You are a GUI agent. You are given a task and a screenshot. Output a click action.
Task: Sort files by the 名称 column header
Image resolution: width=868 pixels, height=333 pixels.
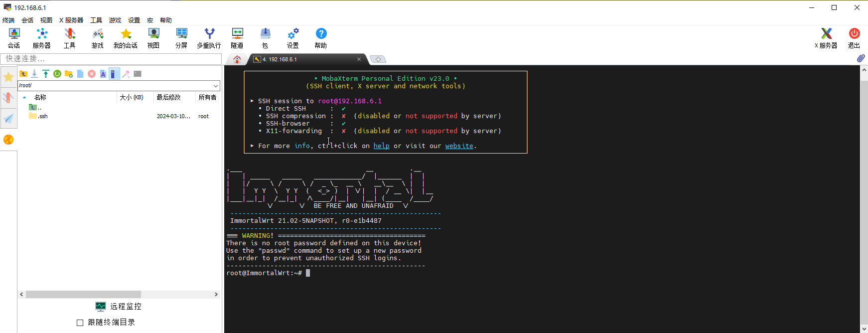click(x=40, y=97)
